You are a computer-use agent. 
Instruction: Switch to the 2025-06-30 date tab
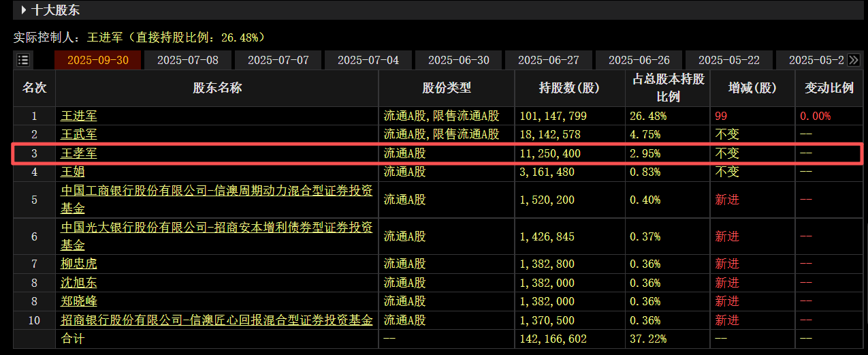(459, 60)
